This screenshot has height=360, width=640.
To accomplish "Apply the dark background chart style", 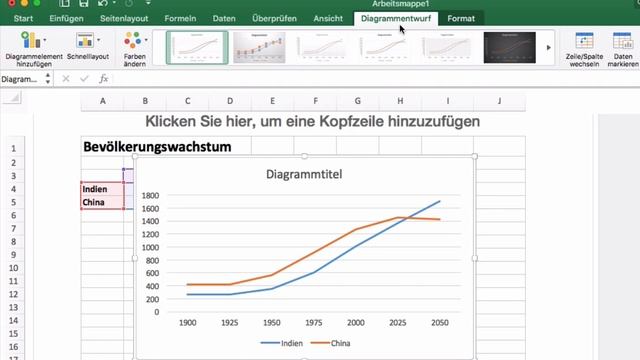I will 509,48.
